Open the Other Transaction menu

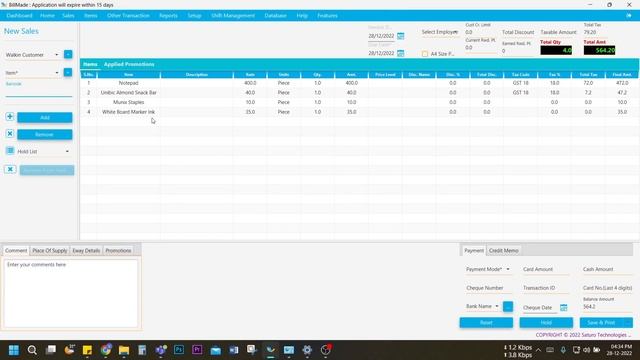pos(128,16)
